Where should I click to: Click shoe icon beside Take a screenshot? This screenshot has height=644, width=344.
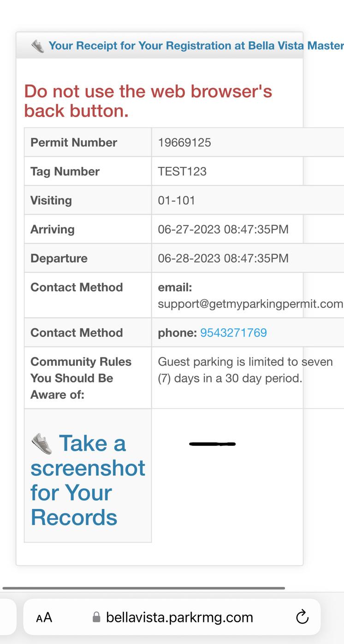coord(42,443)
